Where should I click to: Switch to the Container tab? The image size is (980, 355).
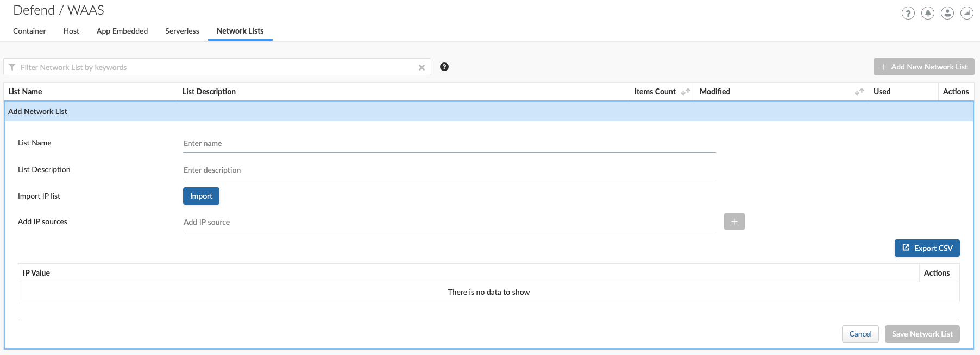coord(29,31)
